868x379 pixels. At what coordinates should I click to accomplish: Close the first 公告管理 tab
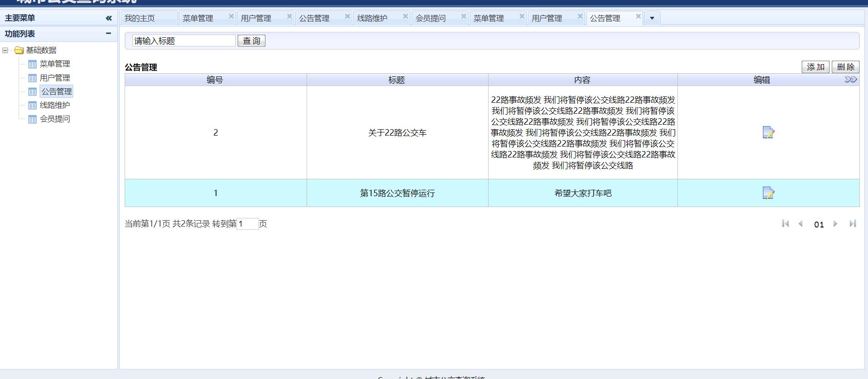click(x=348, y=16)
